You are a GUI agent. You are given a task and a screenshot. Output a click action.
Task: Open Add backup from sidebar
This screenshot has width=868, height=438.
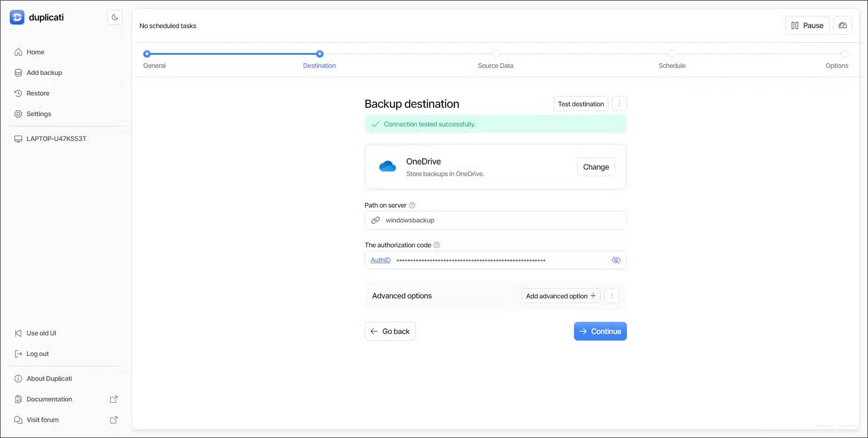pos(44,73)
